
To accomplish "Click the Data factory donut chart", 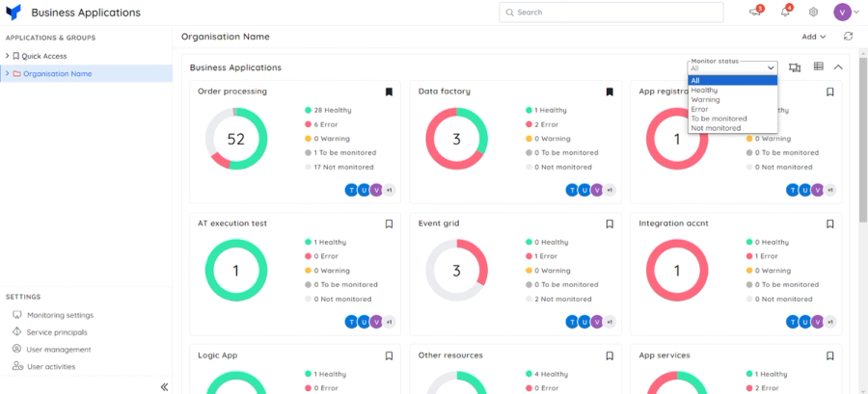I will coord(457,139).
